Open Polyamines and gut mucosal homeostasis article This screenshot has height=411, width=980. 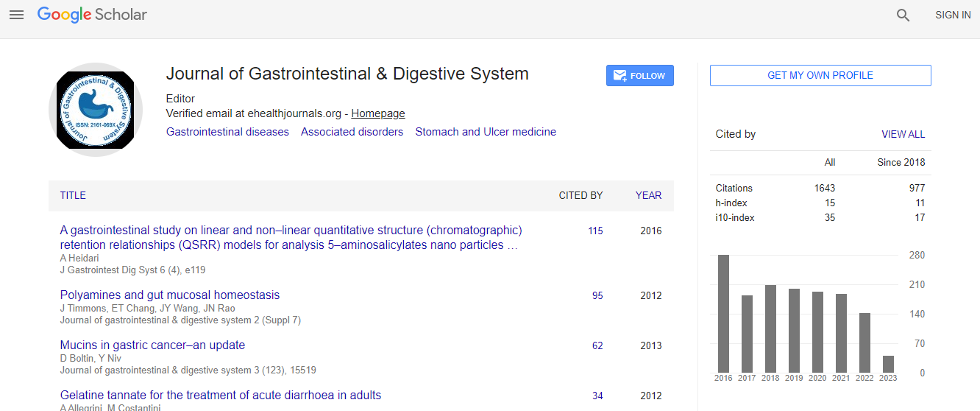pyautogui.click(x=170, y=295)
